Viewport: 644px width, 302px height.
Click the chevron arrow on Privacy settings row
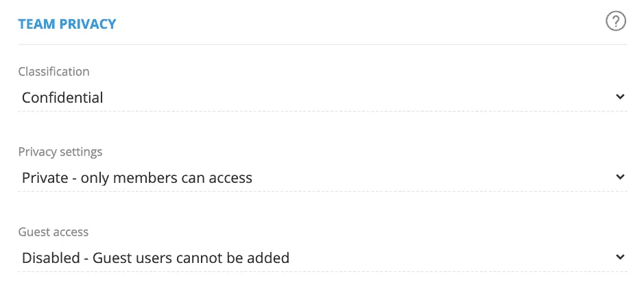tap(620, 177)
